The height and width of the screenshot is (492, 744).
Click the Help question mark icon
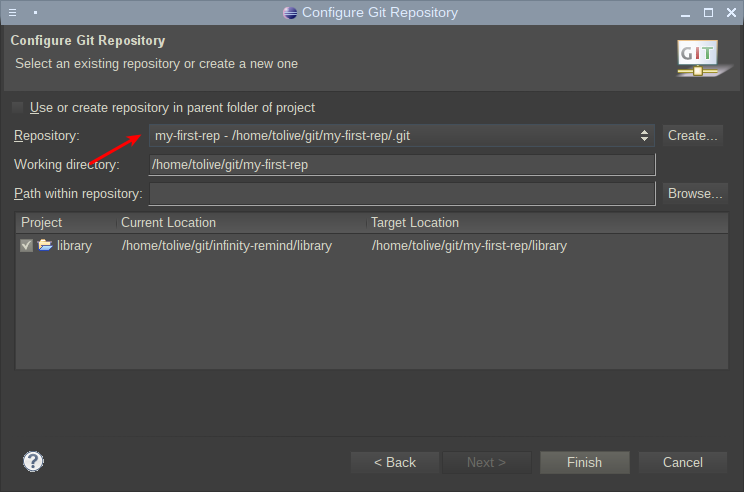point(33,461)
